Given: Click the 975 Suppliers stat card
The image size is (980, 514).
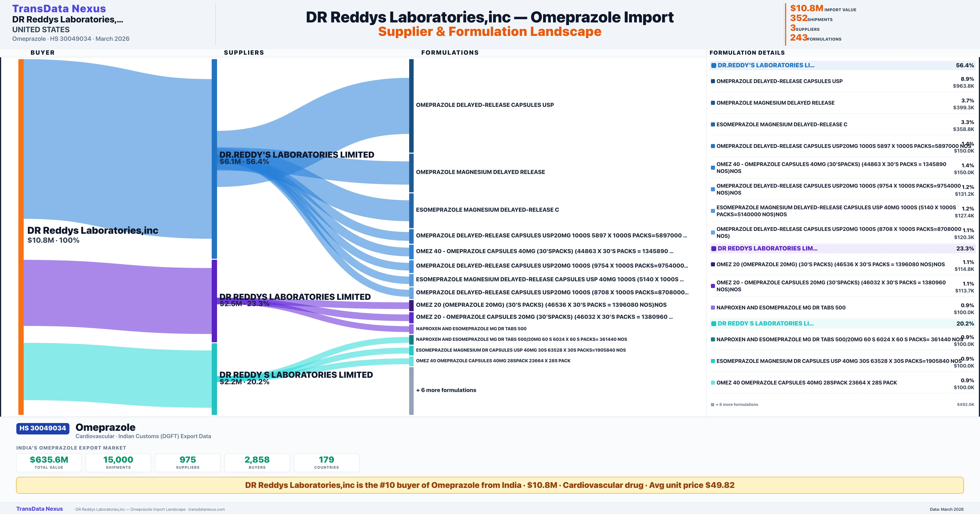Looking at the screenshot, I should 188,462.
